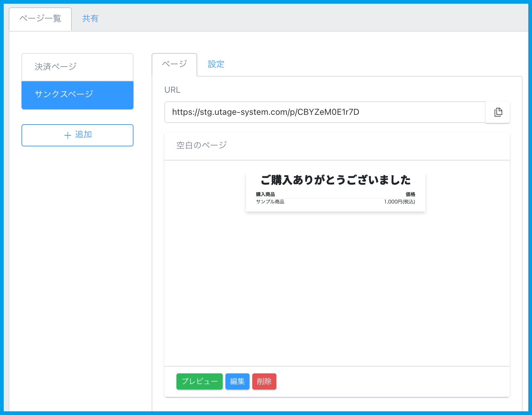
Task: Click the URL label above the field
Action: click(172, 90)
